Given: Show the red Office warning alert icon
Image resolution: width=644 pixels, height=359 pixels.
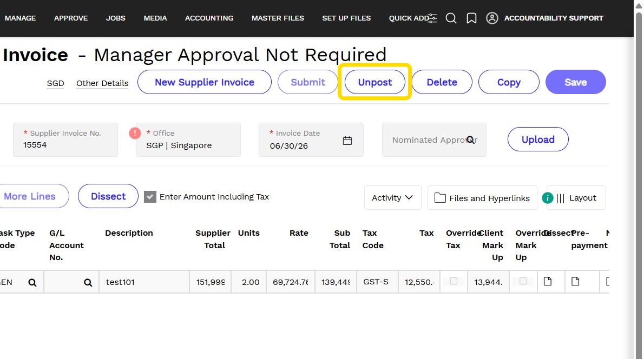Looking at the screenshot, I should click(x=135, y=134).
